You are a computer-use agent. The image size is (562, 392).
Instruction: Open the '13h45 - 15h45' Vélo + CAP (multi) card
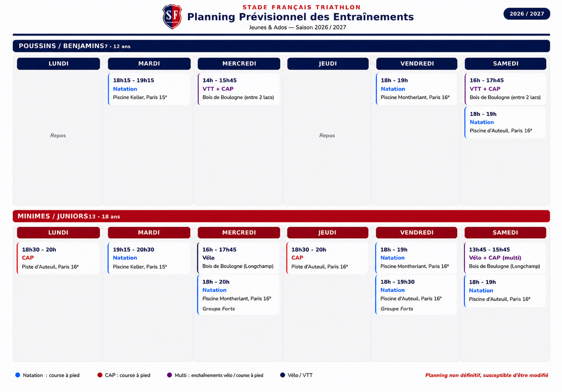pyautogui.click(x=505, y=258)
